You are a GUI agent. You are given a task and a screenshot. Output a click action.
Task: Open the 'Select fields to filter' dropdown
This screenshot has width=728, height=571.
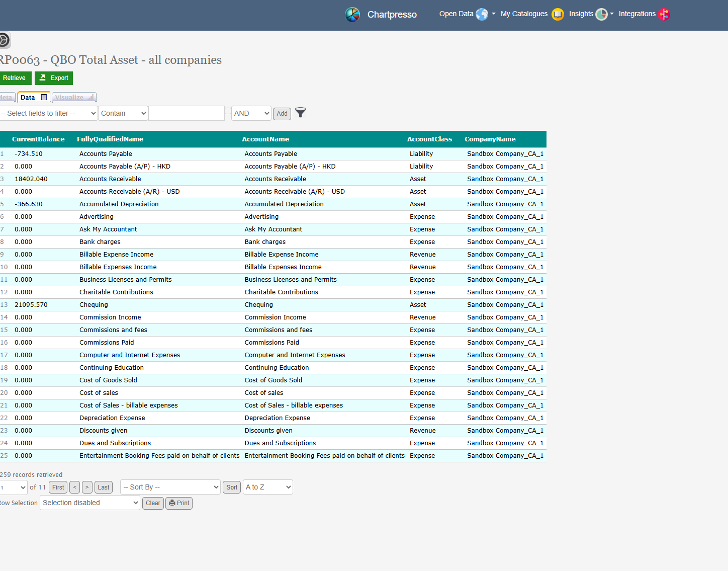coord(48,113)
